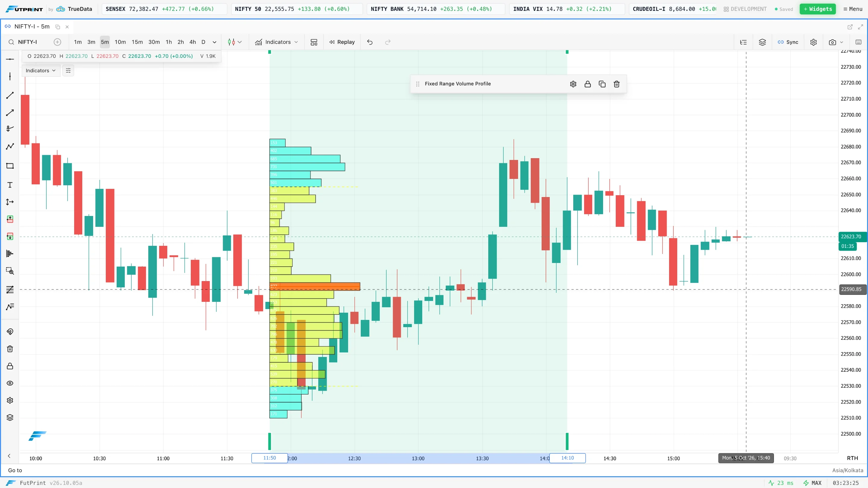The height and width of the screenshot is (488, 868).
Task: Open the NIFTY-I - 5m chart tab
Action: coord(32,27)
